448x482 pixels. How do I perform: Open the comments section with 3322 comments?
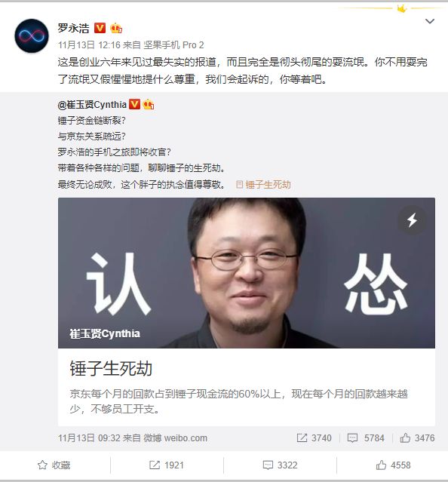[x=281, y=465]
